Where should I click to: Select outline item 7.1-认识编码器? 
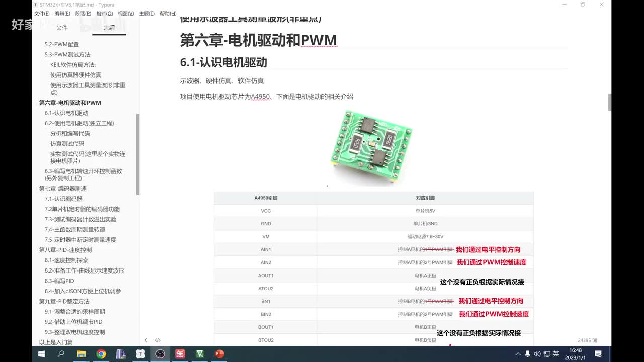(x=63, y=199)
